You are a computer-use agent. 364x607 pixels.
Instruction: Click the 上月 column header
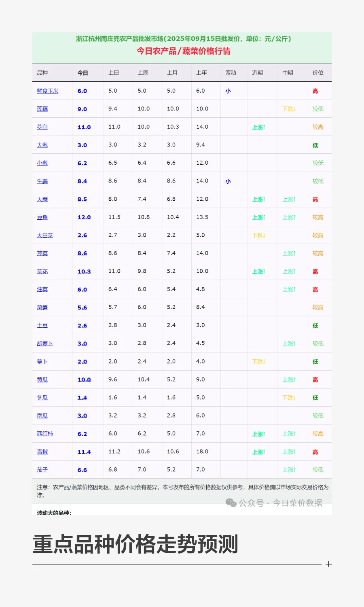coord(172,73)
